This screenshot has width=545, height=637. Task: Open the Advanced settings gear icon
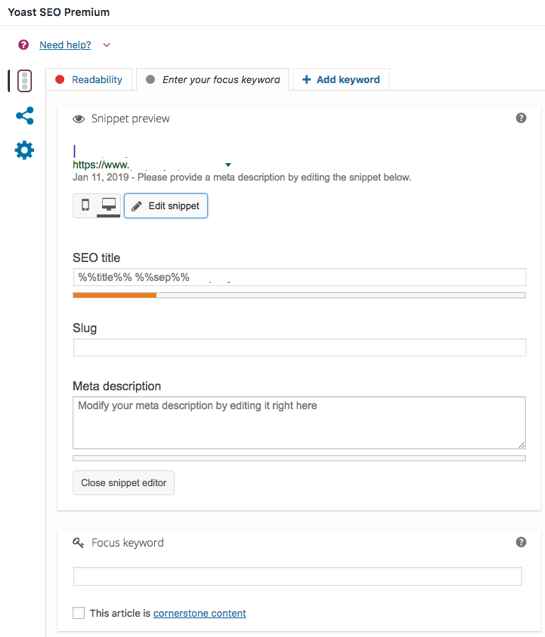coord(24,150)
